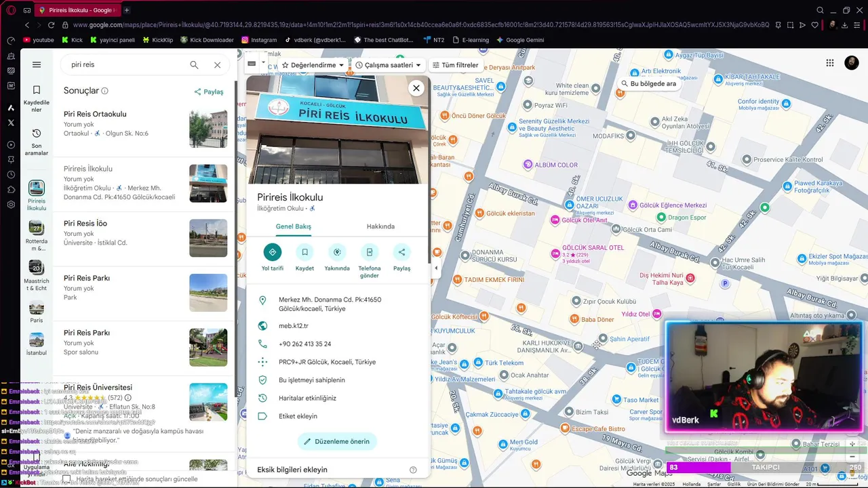Select Pirireis İlkokulu shortcut in left sidebar
This screenshot has width=868, height=488.
click(37, 195)
